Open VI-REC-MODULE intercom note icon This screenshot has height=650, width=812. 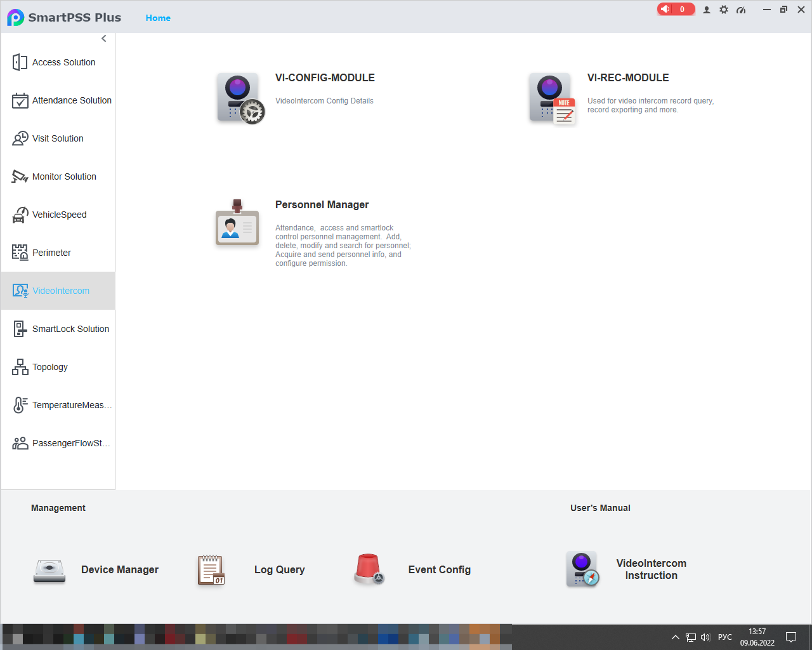pos(553,98)
